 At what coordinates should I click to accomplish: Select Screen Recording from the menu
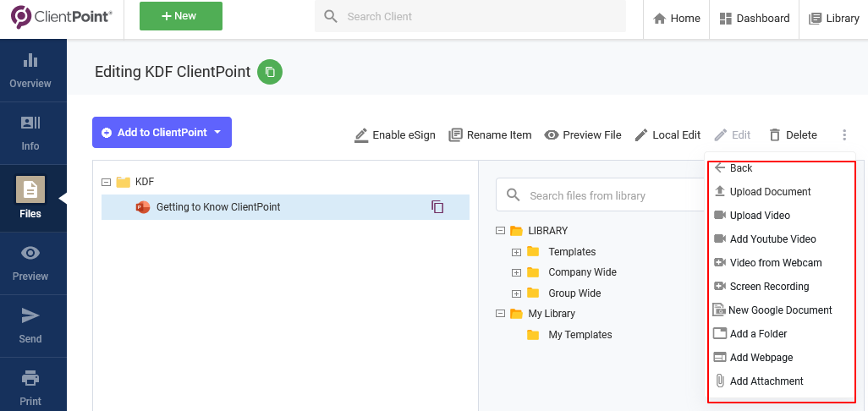pyautogui.click(x=769, y=287)
